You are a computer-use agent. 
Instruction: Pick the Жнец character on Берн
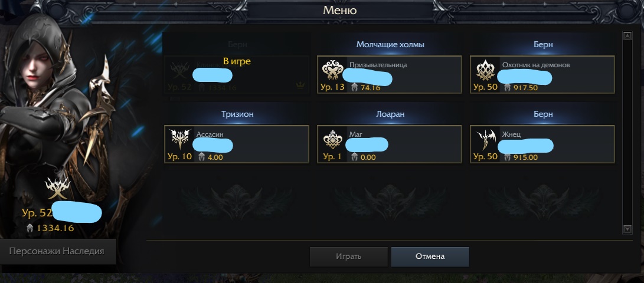pos(542,144)
